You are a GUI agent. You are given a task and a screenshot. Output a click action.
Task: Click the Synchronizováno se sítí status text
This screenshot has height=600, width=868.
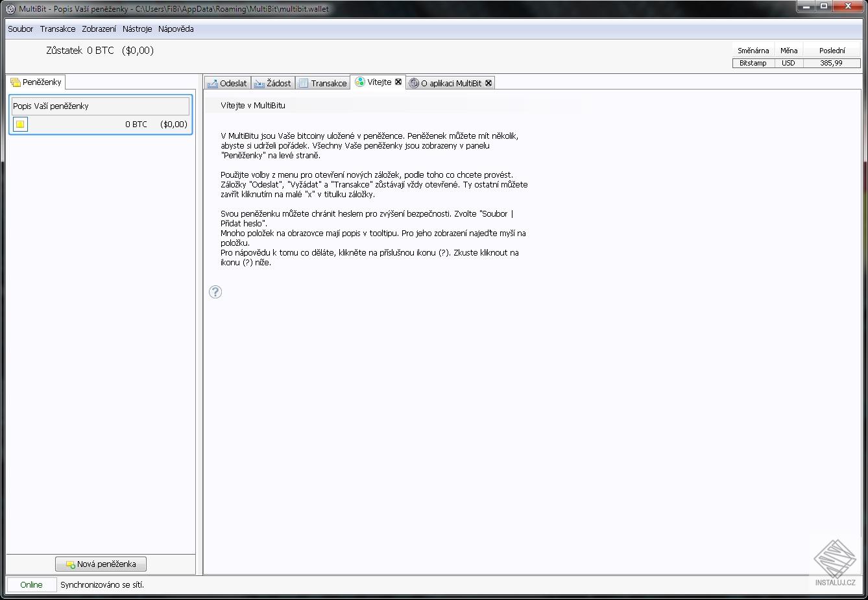[x=102, y=585]
